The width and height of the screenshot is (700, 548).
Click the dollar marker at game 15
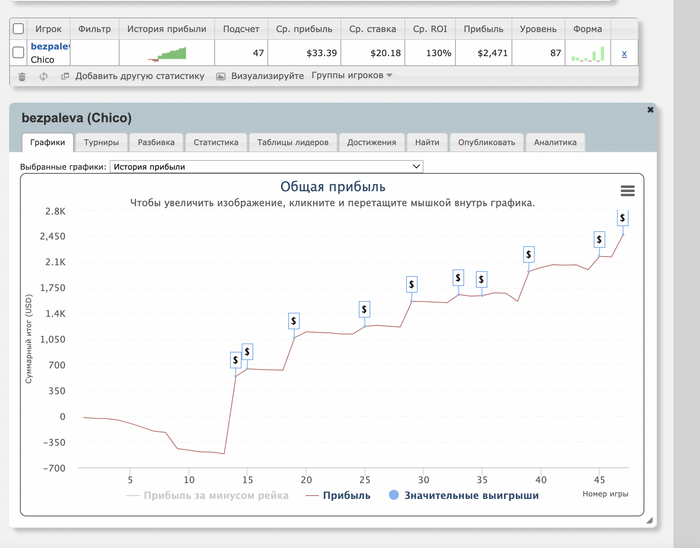[247, 352]
